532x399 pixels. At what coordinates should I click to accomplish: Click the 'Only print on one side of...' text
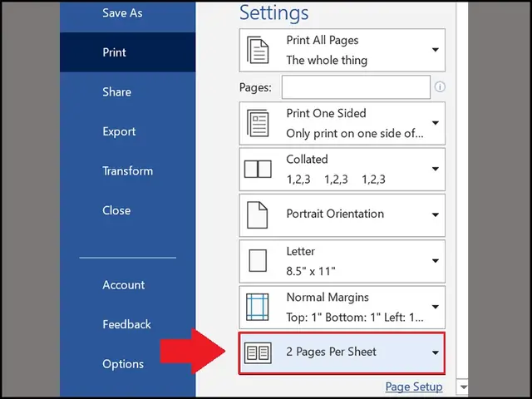tap(355, 134)
